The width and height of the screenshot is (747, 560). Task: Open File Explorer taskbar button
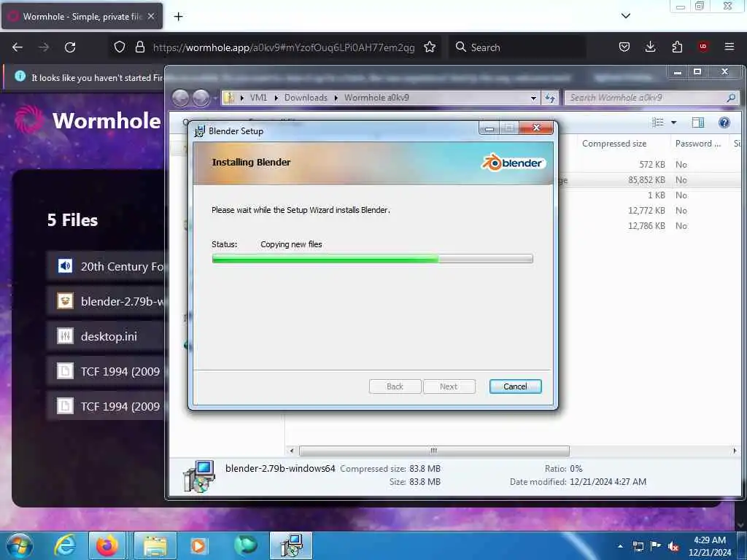point(155,545)
